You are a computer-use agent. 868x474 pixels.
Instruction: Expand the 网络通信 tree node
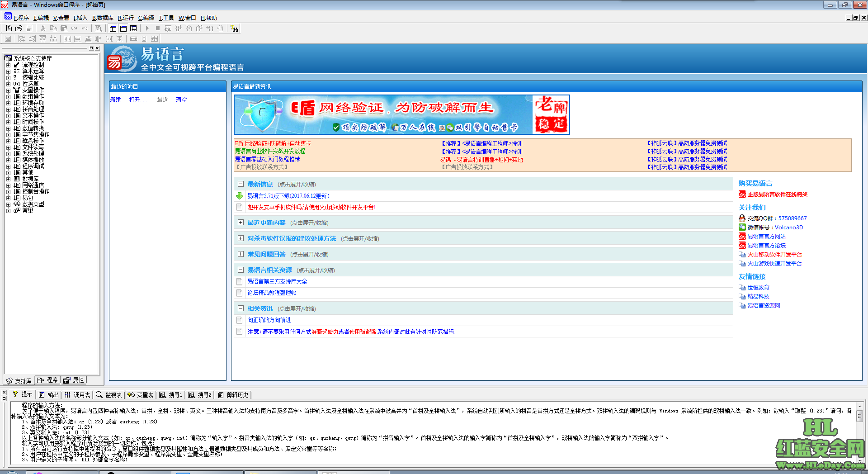coord(8,185)
